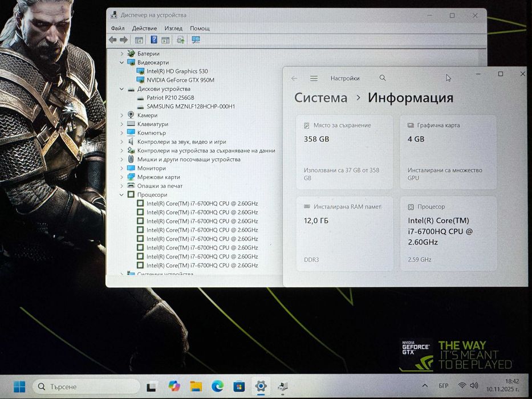
Task: Select the SAMSUNG MZNLF128HCHP-000H1 disk
Action: click(x=190, y=107)
